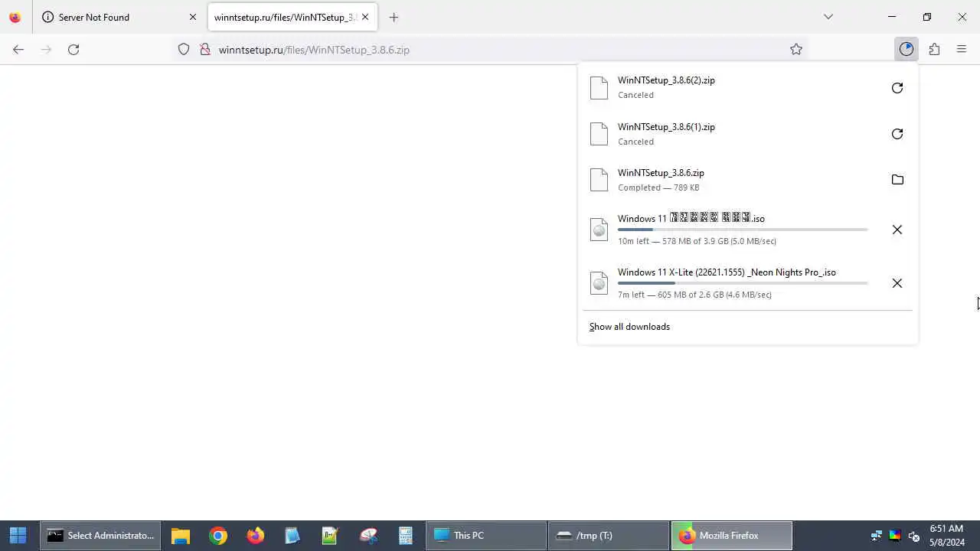Click the network system tray icon
This screenshot has height=551, width=980.
click(877, 536)
